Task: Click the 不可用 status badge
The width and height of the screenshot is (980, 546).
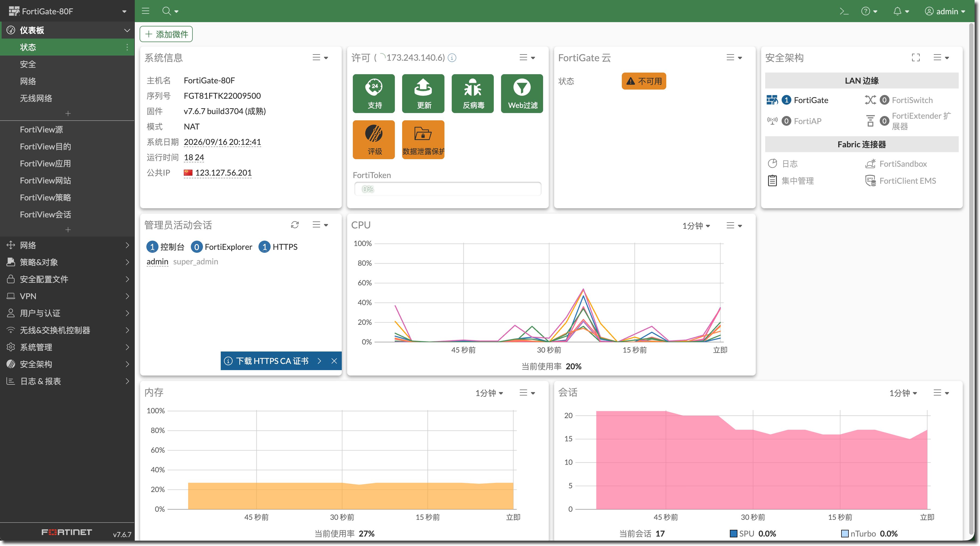Action: pos(644,81)
